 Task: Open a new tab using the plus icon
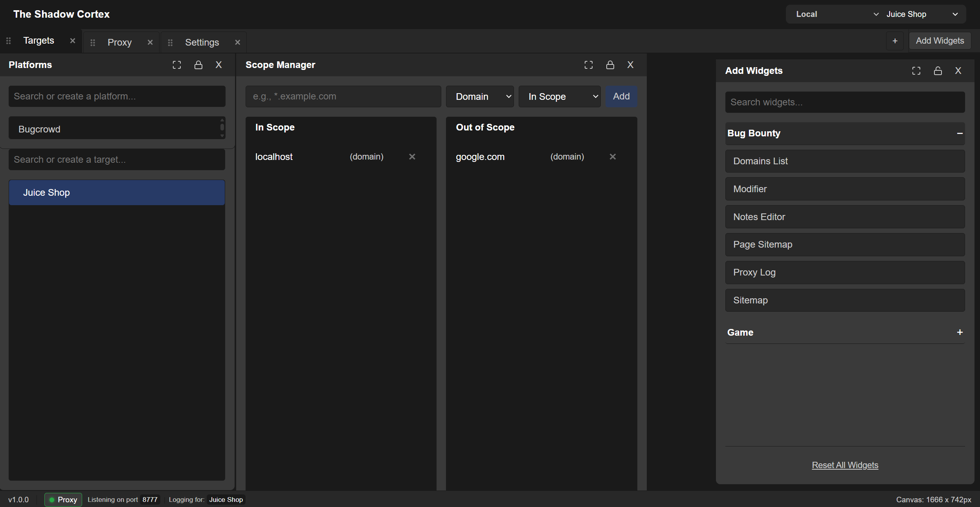click(x=896, y=40)
